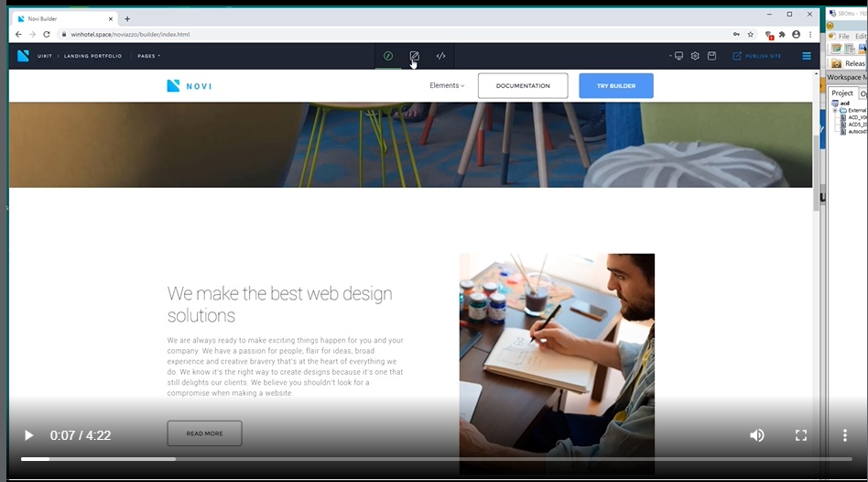Screen dimensions: 868x482
Task: Click the Read More button
Action: (204, 433)
